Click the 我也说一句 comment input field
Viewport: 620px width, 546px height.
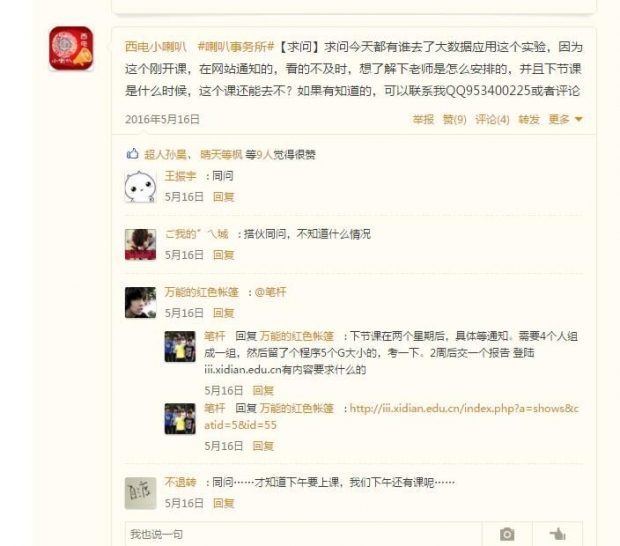303,534
